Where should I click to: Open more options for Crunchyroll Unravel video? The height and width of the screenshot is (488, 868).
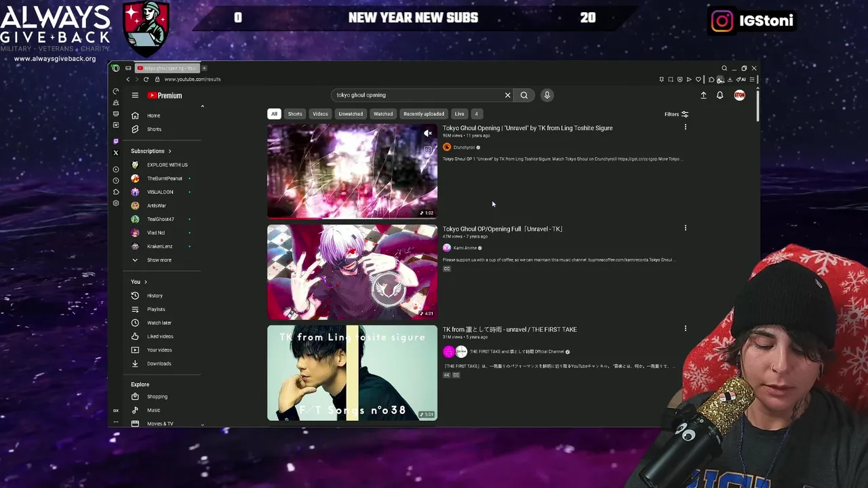[x=686, y=127]
